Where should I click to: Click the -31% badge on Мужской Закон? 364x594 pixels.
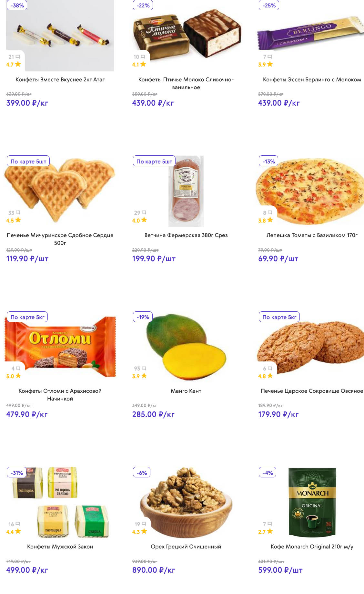(x=17, y=473)
